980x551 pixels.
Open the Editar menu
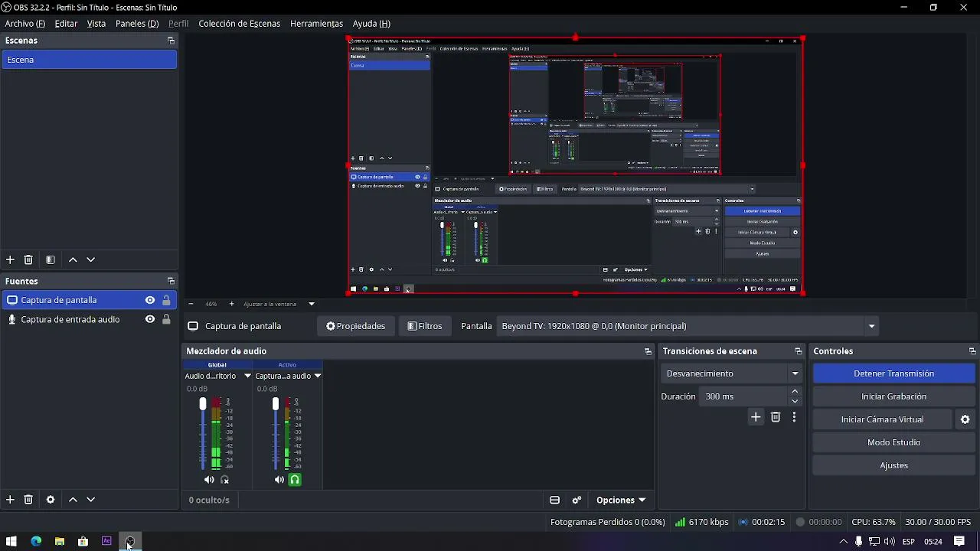tap(66, 24)
